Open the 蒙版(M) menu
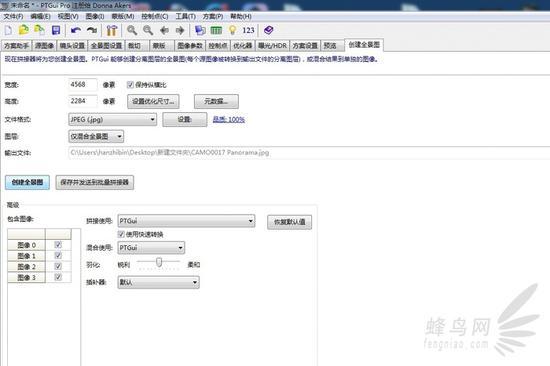The width and height of the screenshot is (550, 366). click(123, 16)
